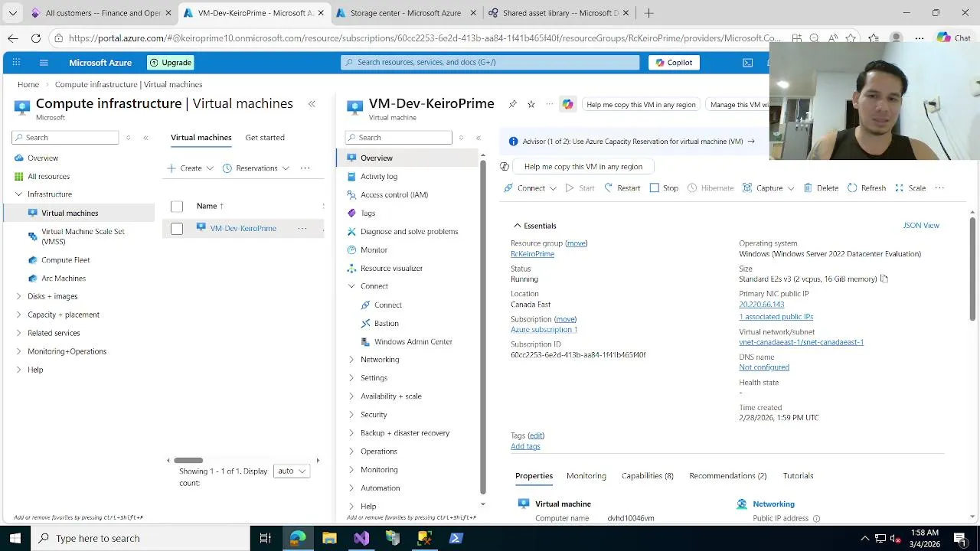980x551 pixels.
Task: Switch to the Tutorials tab
Action: point(798,476)
